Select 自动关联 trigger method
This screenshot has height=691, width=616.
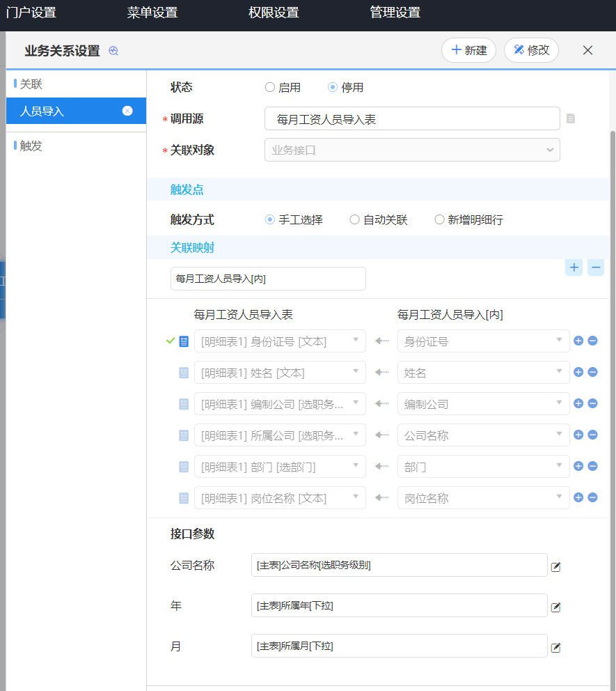[355, 220]
